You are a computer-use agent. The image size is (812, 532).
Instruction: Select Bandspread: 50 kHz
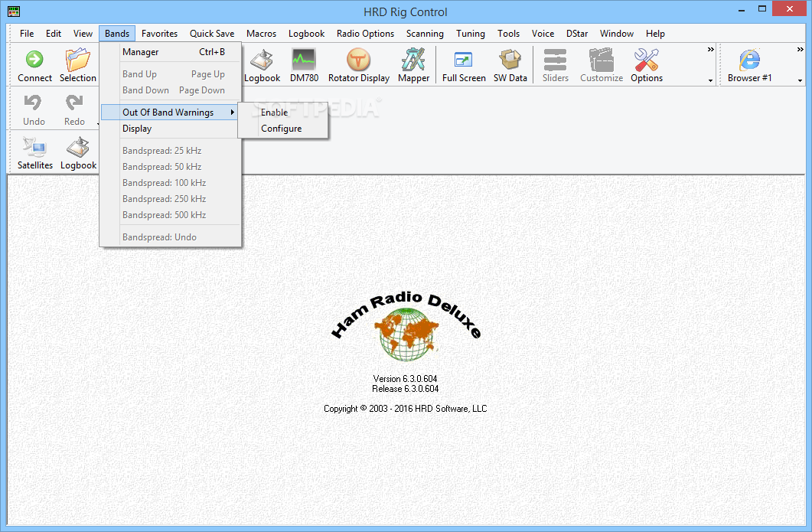pyautogui.click(x=171, y=167)
